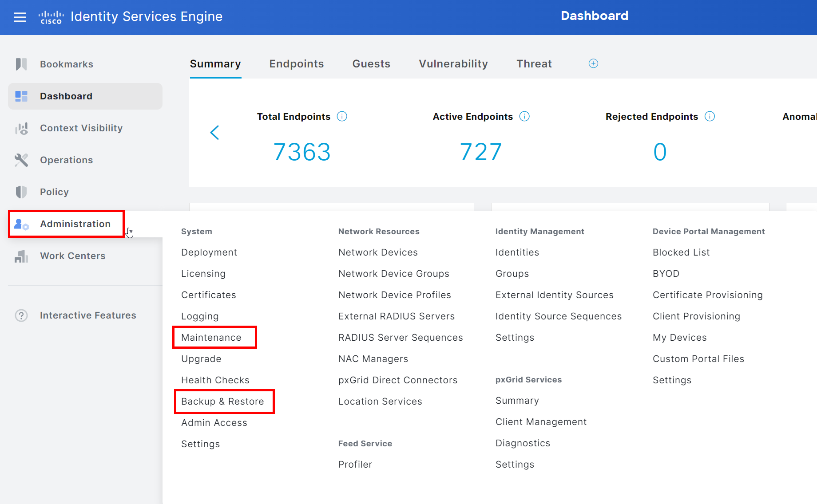Switch to the Vulnerability tab
Screen dimensions: 817x504
point(453,64)
